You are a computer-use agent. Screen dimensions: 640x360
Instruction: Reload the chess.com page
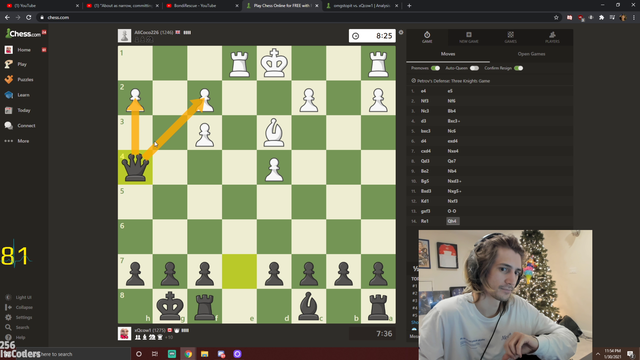pos(29,18)
